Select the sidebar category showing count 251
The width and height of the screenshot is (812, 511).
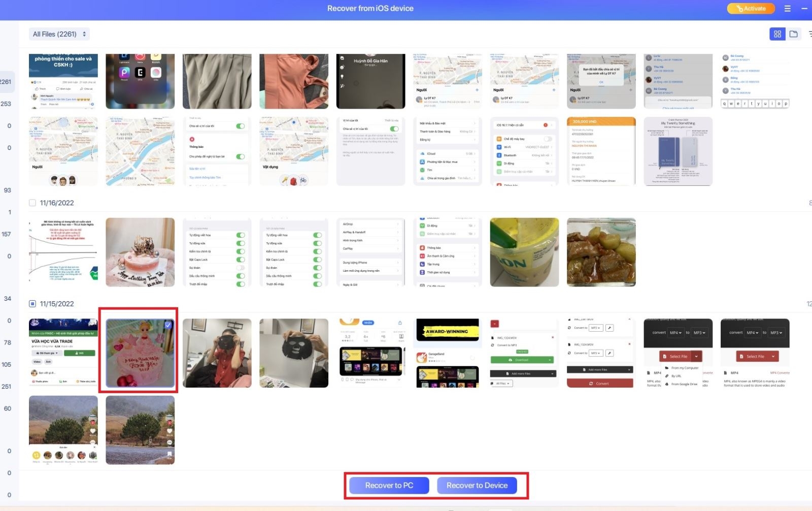tap(6, 387)
